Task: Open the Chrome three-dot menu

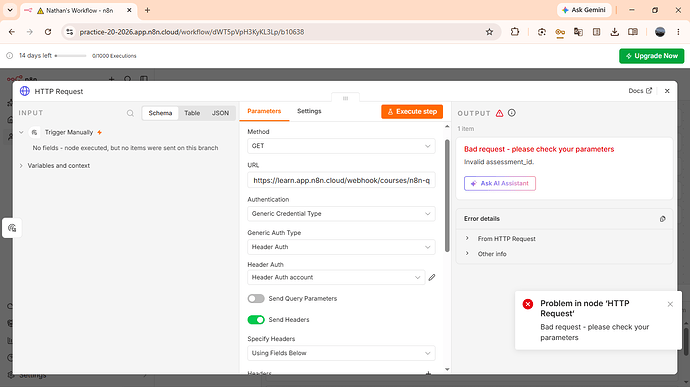Action: tap(678, 32)
